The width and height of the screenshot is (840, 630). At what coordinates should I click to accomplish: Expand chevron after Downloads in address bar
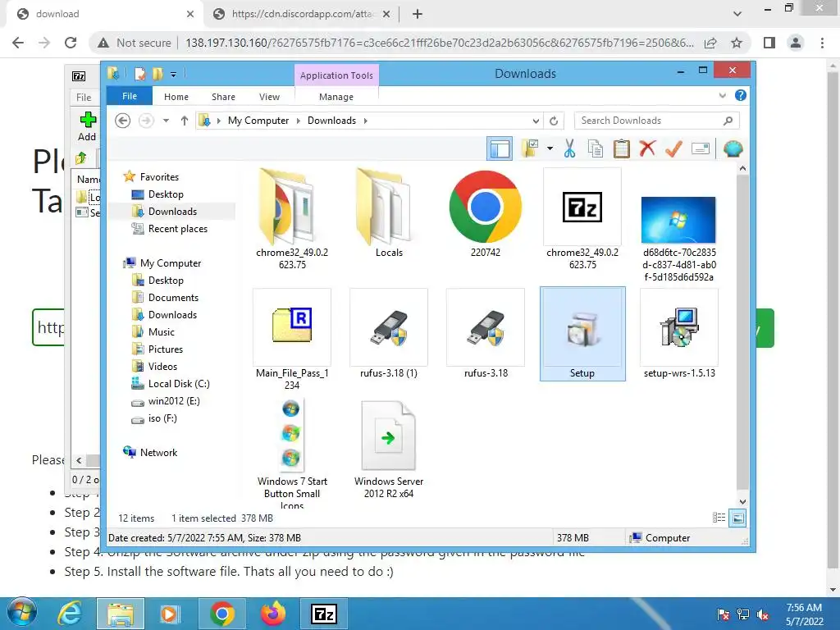pos(365,121)
